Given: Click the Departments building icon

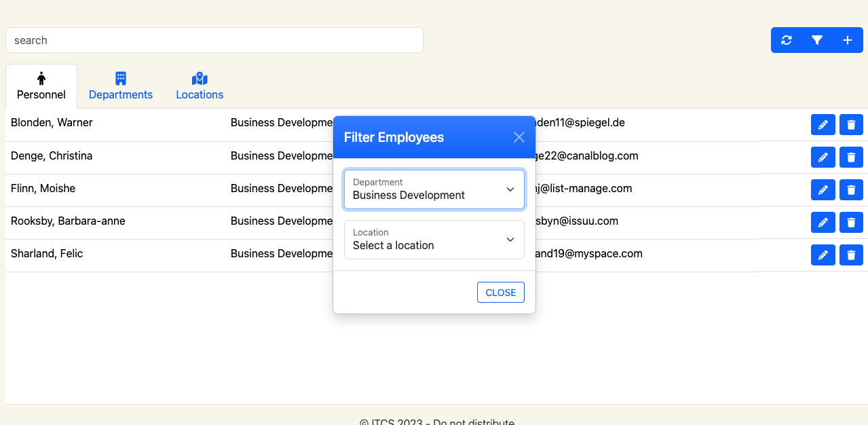Looking at the screenshot, I should [x=120, y=78].
